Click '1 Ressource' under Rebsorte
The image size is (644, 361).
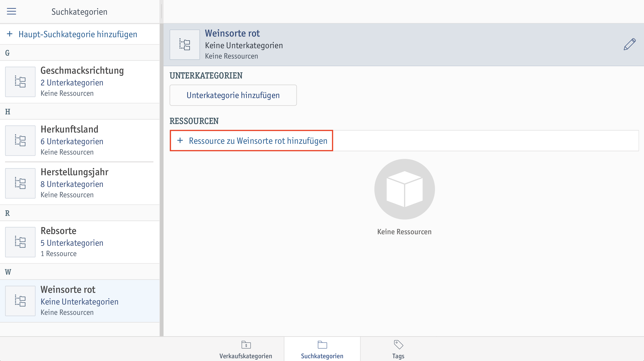59,254
